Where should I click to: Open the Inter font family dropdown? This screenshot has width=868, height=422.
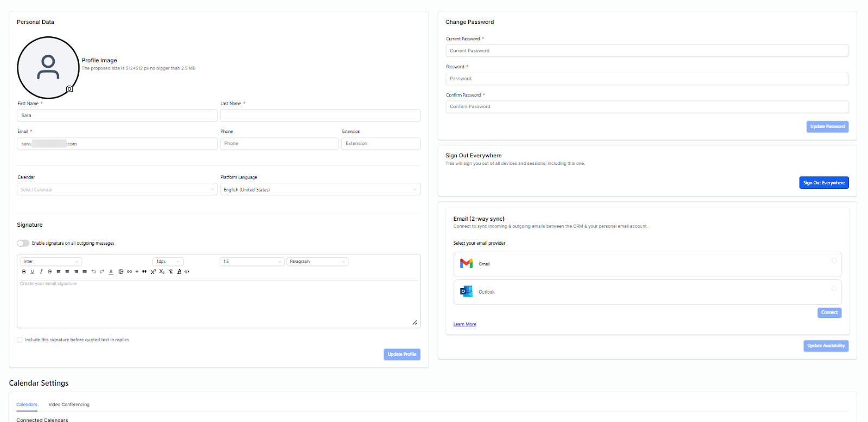[x=51, y=262]
